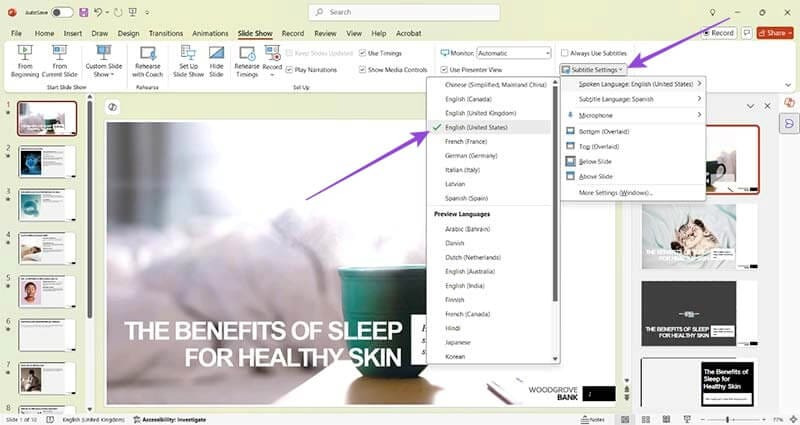Select slide 3 thumbnail in panel
The height and width of the screenshot is (425, 800).
[48, 204]
